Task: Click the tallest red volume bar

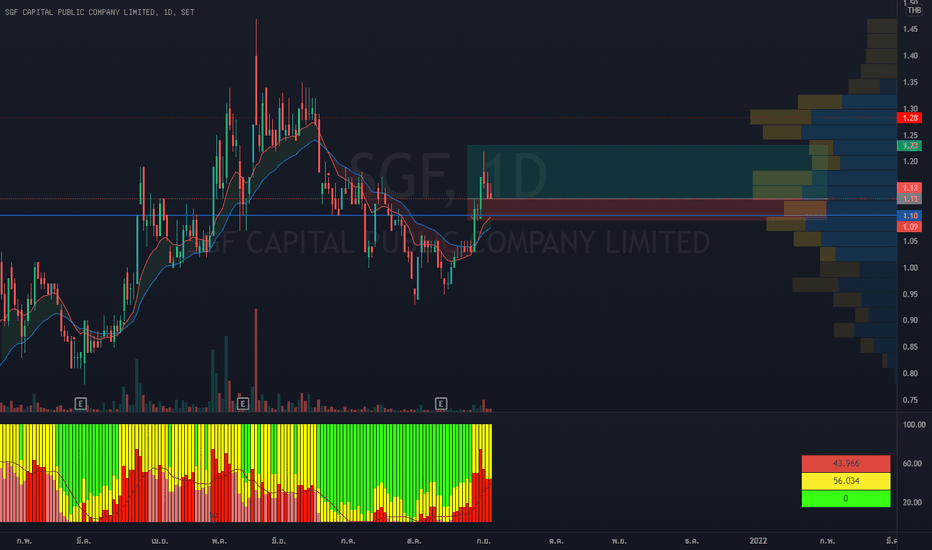Action: pyautogui.click(x=256, y=360)
